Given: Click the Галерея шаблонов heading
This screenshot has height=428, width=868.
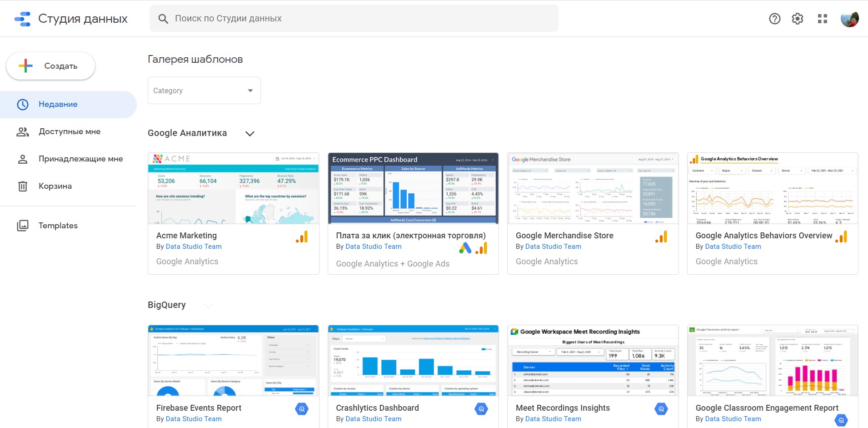Looking at the screenshot, I should pos(195,59).
